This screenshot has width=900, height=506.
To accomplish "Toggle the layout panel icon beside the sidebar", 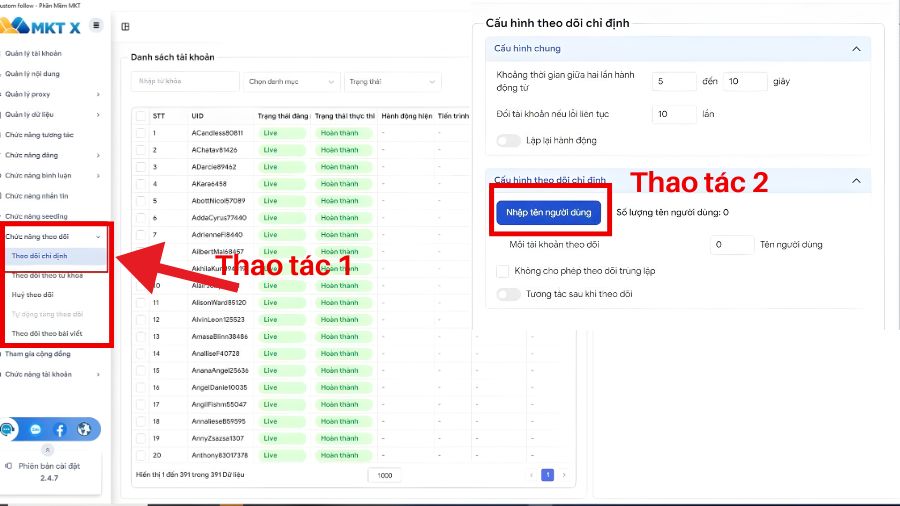I will 125,26.
